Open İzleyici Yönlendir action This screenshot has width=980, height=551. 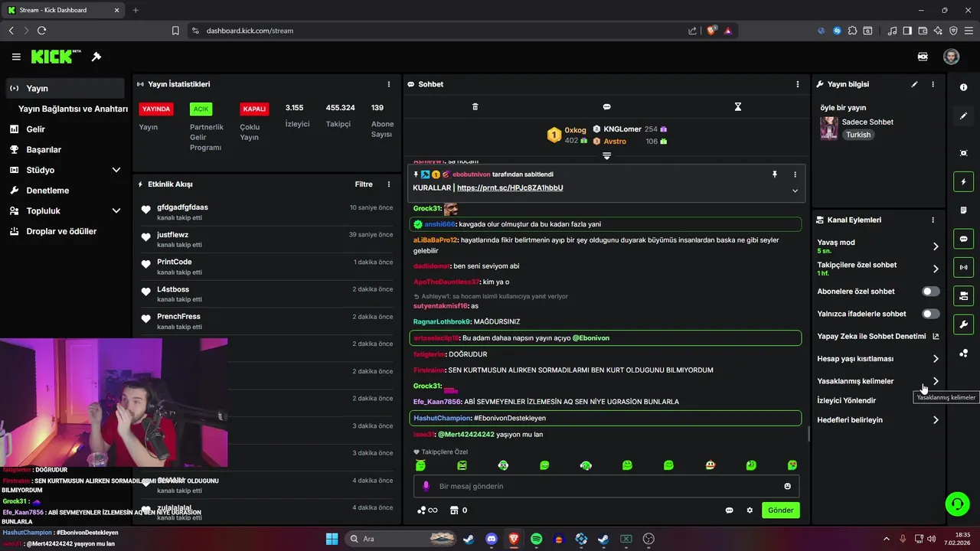point(846,400)
